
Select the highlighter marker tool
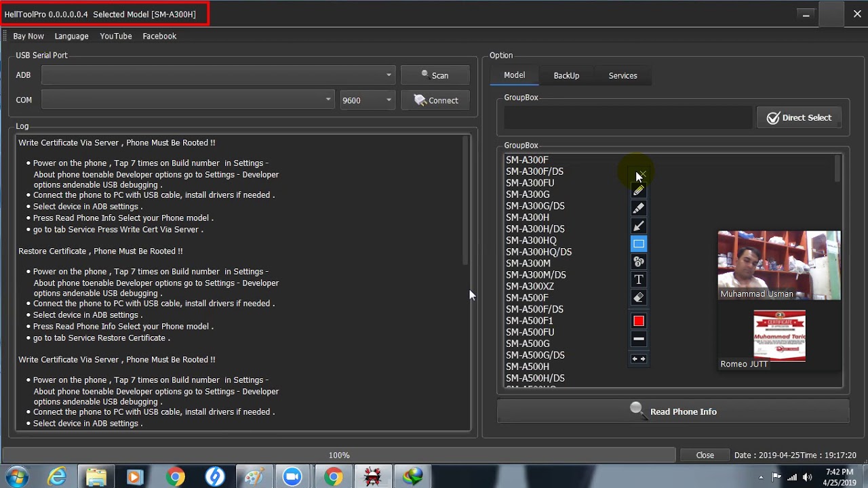pyautogui.click(x=639, y=208)
